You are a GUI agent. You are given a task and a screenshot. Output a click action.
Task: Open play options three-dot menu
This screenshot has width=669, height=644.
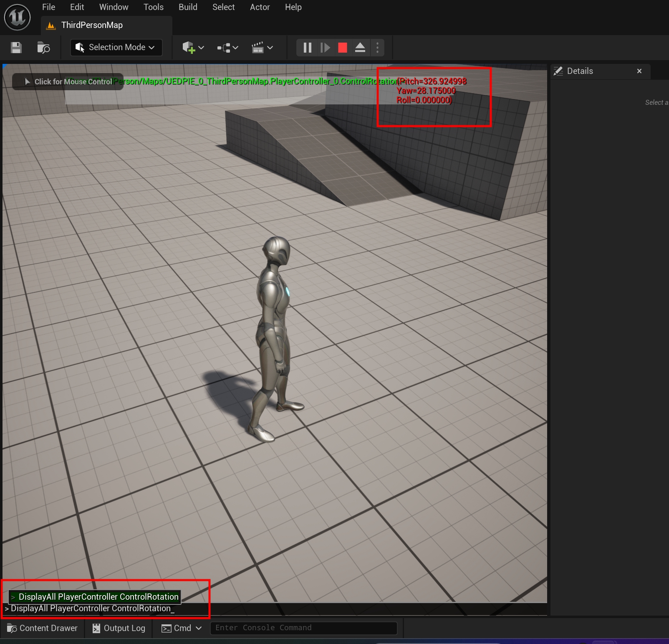[378, 48]
